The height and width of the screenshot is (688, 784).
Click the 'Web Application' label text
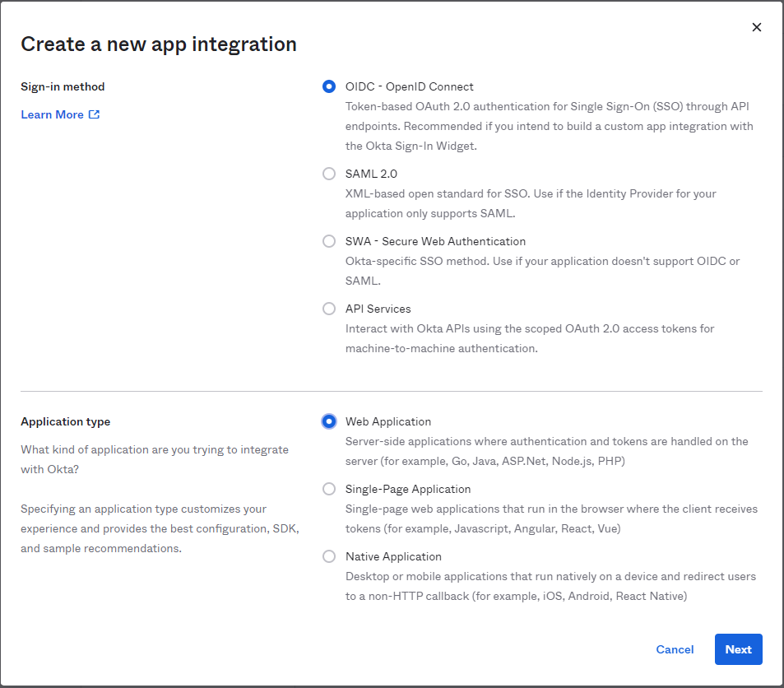pyautogui.click(x=388, y=421)
